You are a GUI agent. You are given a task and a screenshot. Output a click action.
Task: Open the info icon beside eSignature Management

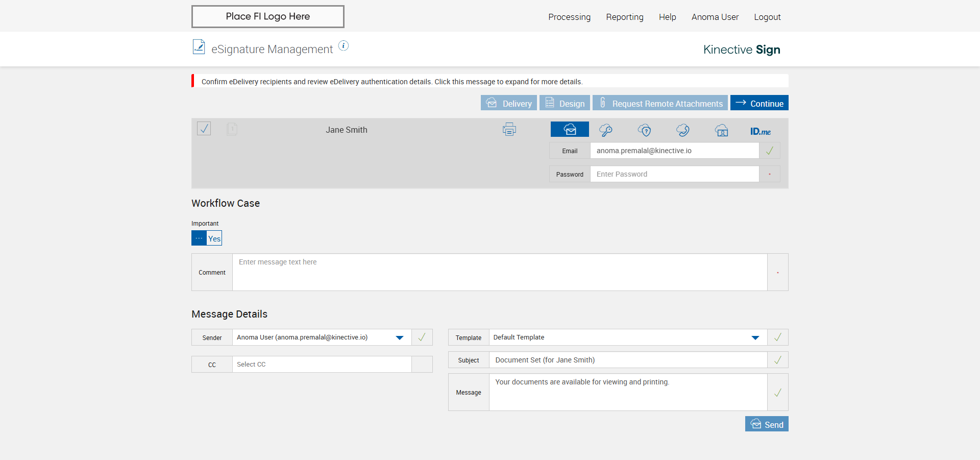click(x=344, y=46)
